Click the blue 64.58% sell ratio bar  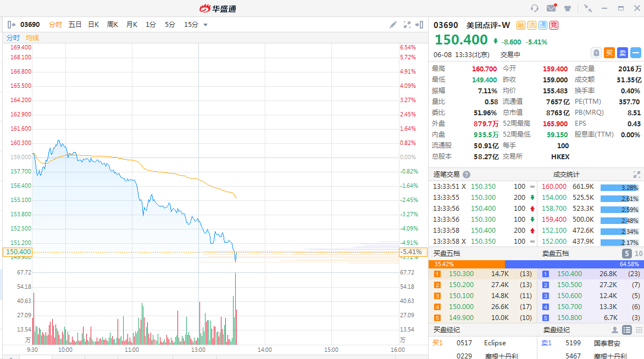(x=574, y=264)
